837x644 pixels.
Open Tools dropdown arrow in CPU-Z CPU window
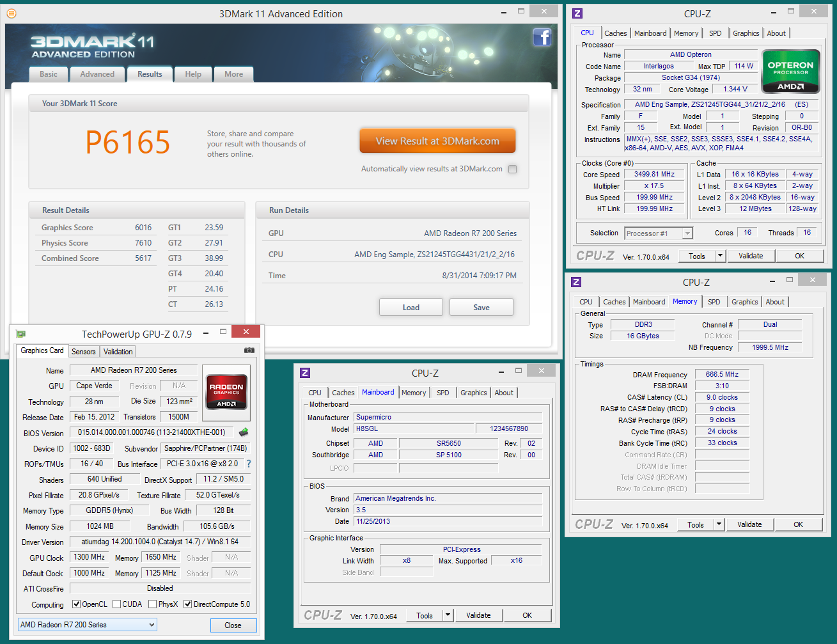(720, 256)
